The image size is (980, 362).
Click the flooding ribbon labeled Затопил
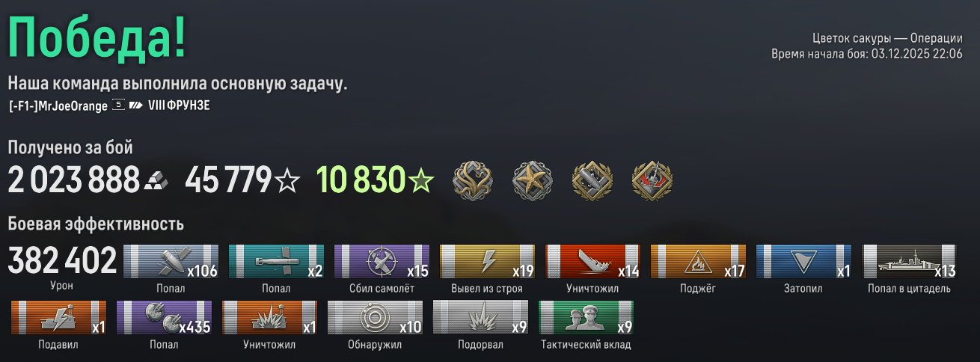[x=804, y=261]
